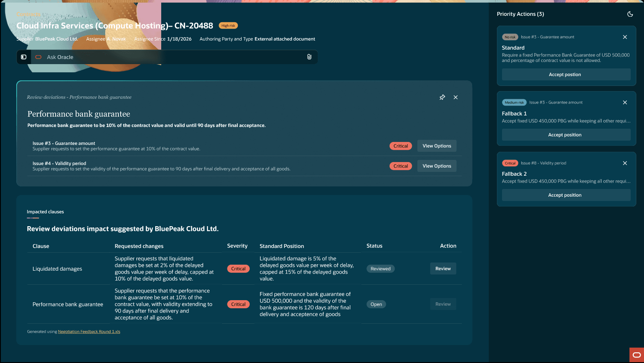
Task: Select the Impacted clauses tab
Action: pos(45,212)
